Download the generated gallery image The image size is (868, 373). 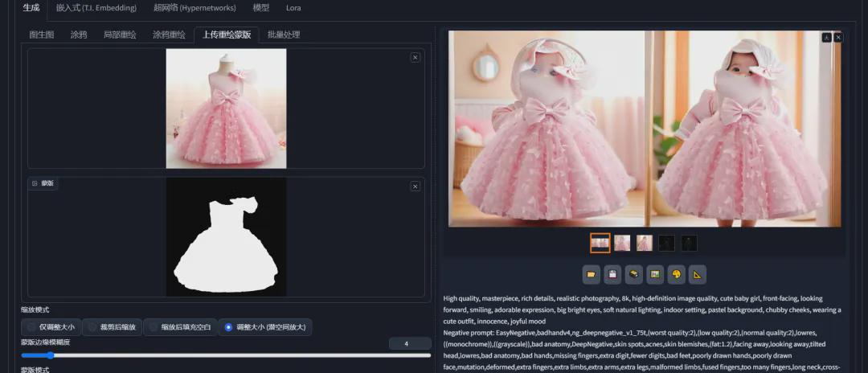pyautogui.click(x=826, y=38)
